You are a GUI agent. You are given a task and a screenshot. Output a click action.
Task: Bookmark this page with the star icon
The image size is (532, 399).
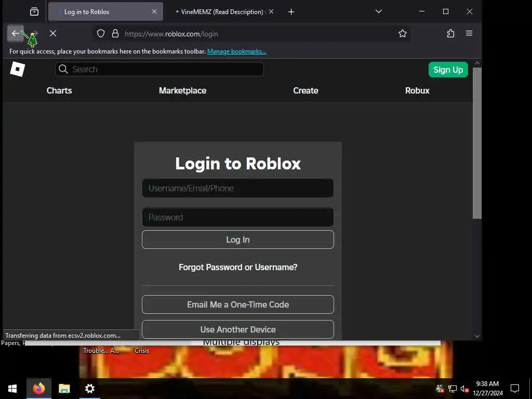[x=403, y=33]
